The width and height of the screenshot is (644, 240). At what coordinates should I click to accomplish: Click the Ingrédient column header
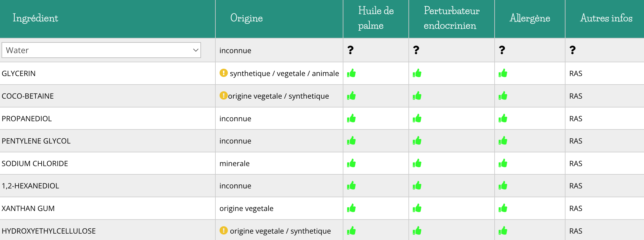(35, 18)
